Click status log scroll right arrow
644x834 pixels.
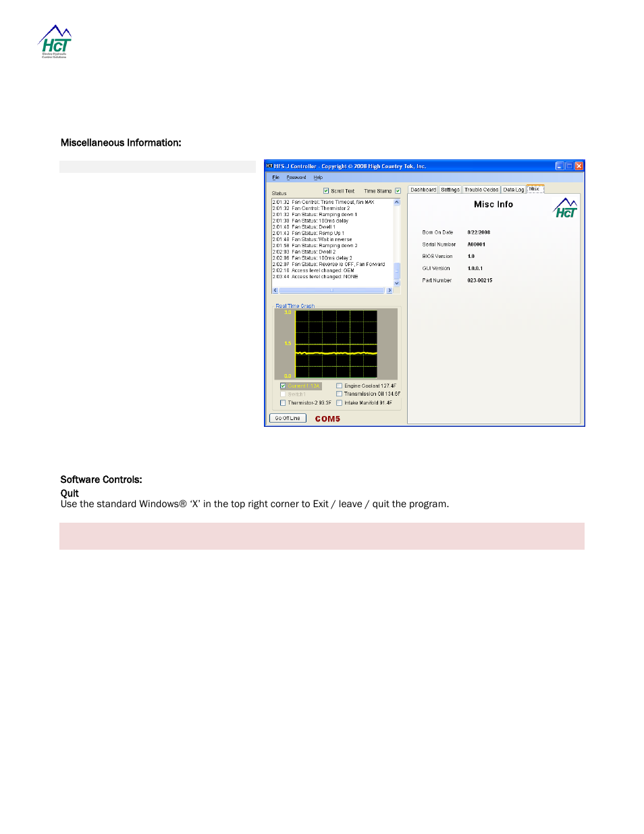pyautogui.click(x=390, y=290)
